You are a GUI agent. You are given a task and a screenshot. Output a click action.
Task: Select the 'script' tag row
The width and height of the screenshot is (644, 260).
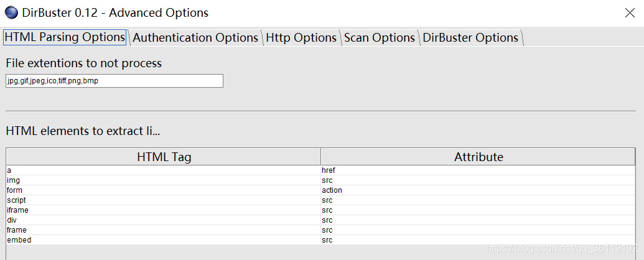163,200
